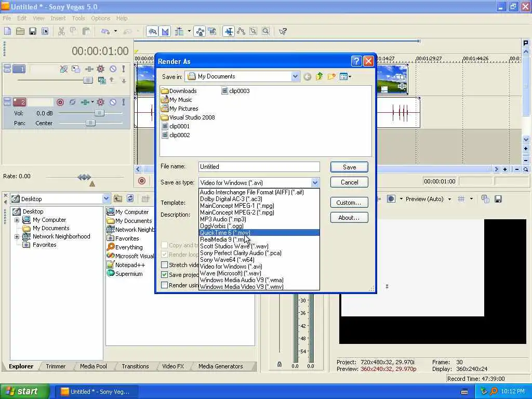Click the audio track Vol slider handle
Viewport: 532px width, 399px height.
pyautogui.click(x=99, y=113)
